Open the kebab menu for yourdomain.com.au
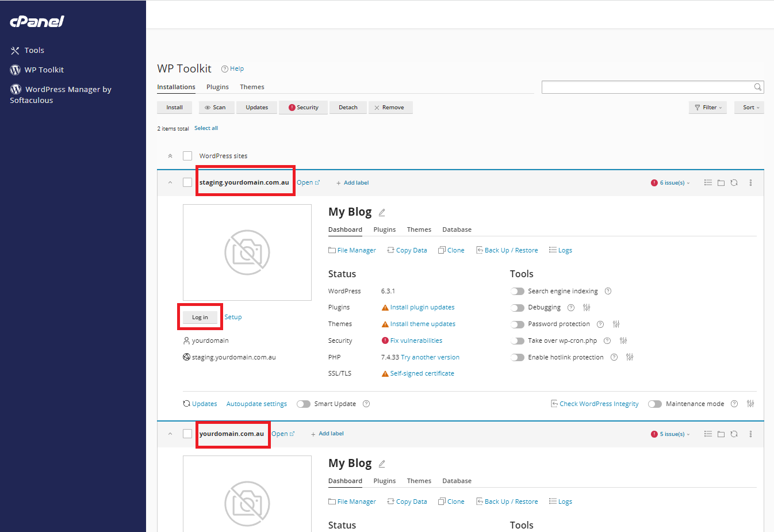Image resolution: width=774 pixels, height=532 pixels. (x=750, y=434)
